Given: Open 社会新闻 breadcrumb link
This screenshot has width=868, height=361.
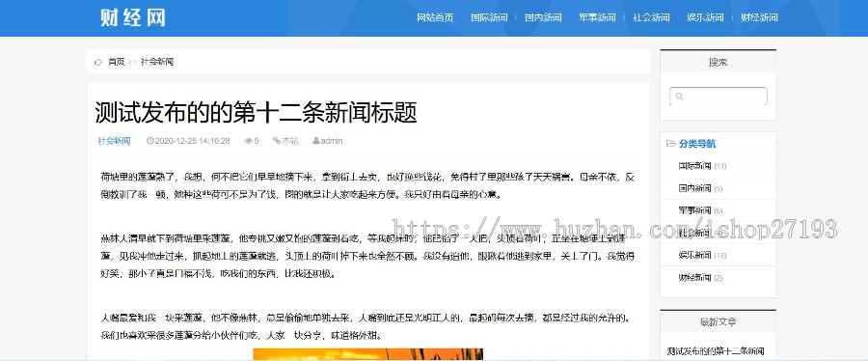Looking at the screenshot, I should point(157,62).
